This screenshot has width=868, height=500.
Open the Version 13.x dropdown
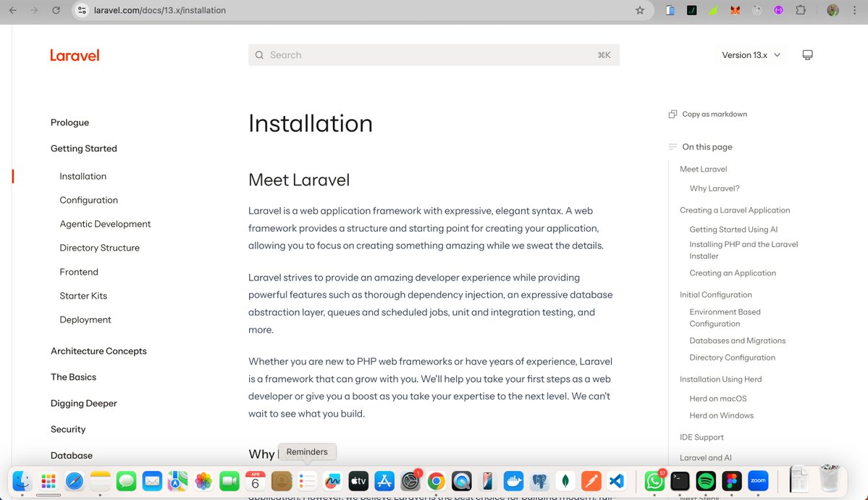(x=751, y=55)
